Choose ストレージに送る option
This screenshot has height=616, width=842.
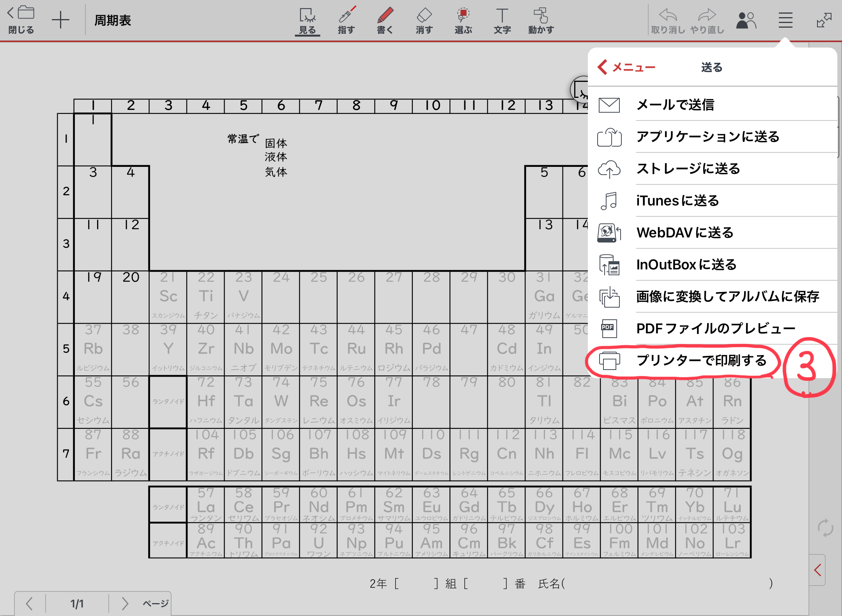(x=688, y=169)
